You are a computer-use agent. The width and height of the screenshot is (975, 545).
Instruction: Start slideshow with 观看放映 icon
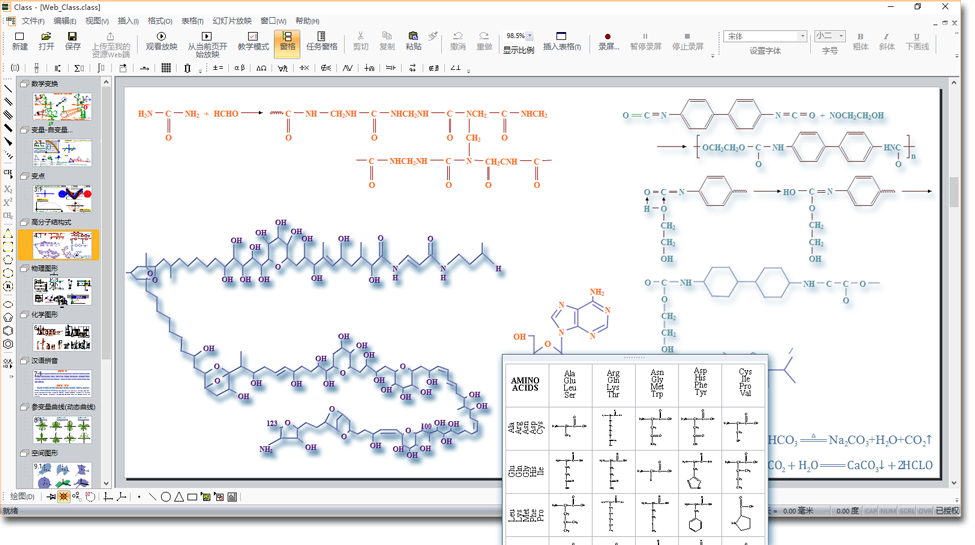tap(161, 40)
